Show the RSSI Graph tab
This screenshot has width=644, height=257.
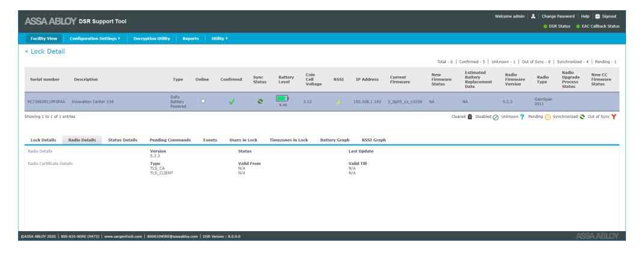pyautogui.click(x=373, y=140)
